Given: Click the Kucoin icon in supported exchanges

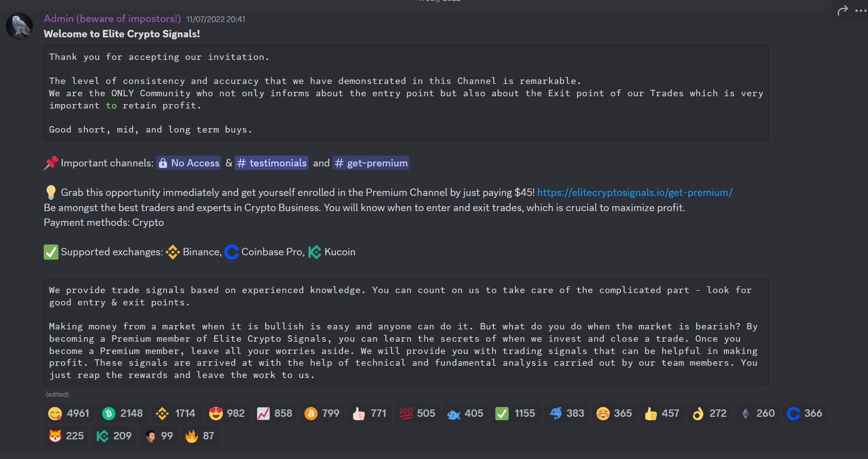Looking at the screenshot, I should point(316,252).
